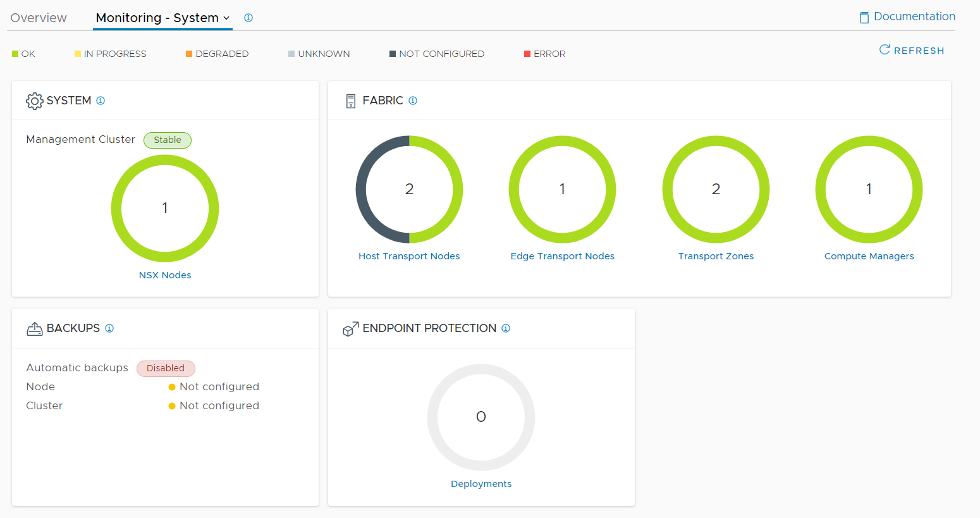Select the Monitoring - System tab
The height and width of the screenshot is (518, 980).
tap(157, 18)
